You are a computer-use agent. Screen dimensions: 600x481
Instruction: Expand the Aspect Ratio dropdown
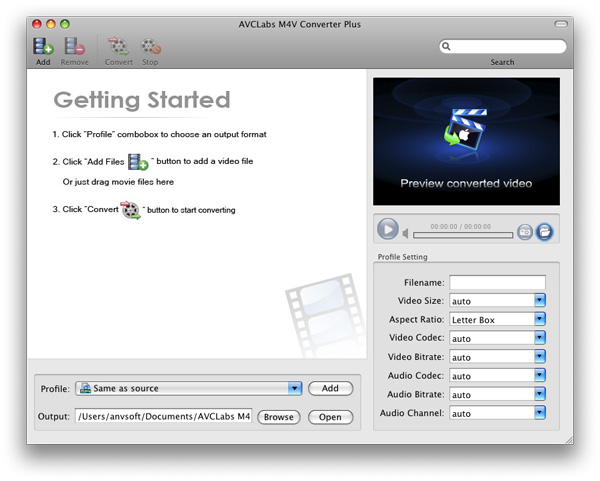point(540,319)
